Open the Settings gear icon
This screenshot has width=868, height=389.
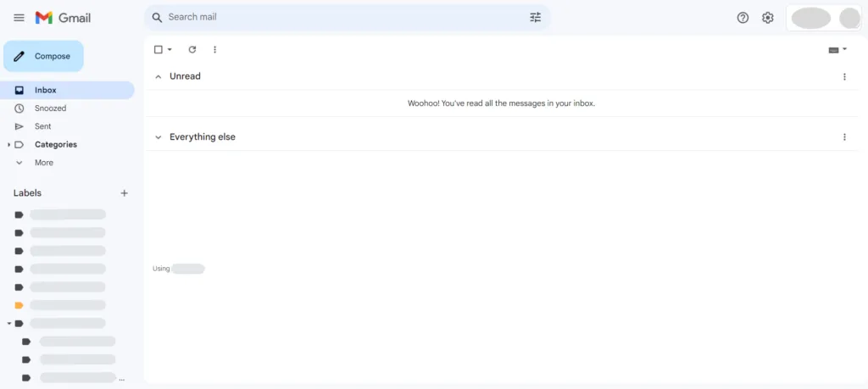[x=767, y=18]
